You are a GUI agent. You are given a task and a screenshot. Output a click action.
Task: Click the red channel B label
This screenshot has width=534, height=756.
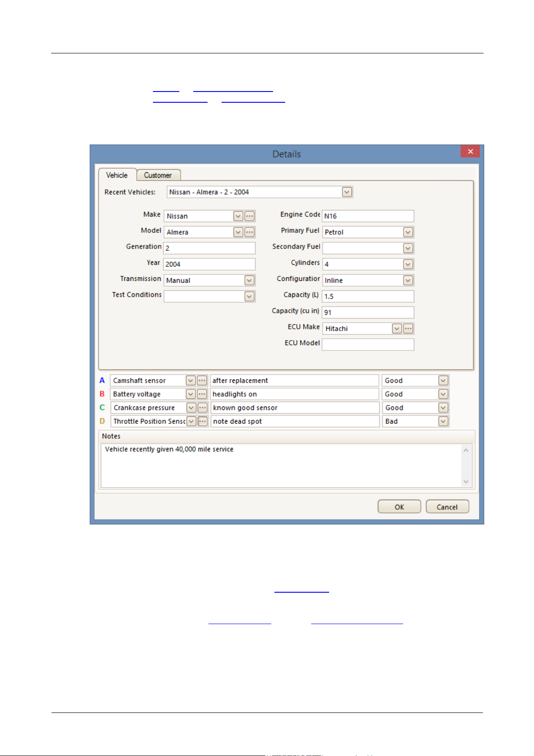[102, 394]
